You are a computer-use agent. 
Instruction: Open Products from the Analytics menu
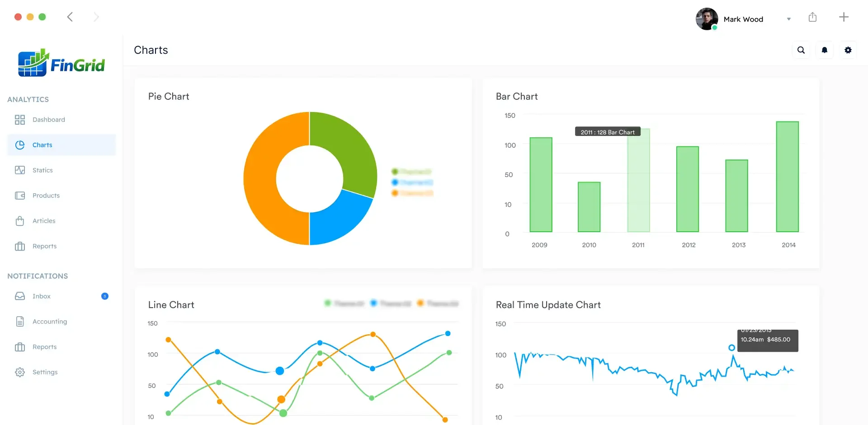tap(61, 196)
